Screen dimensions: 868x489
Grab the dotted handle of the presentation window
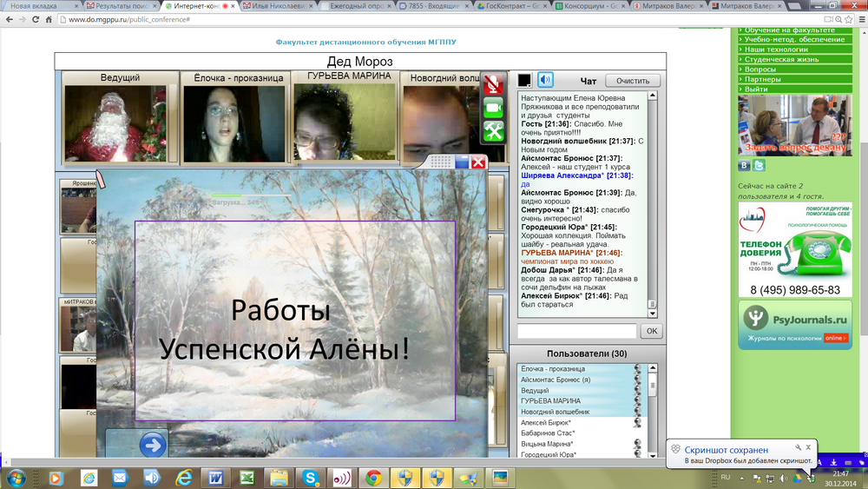(441, 162)
